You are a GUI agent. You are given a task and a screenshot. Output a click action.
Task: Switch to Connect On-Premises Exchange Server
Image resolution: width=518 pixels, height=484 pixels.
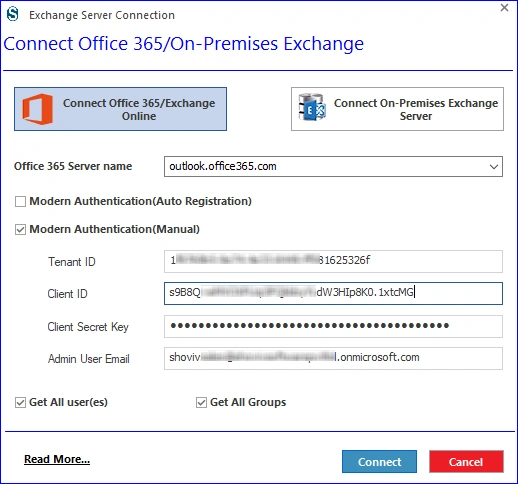(x=397, y=109)
